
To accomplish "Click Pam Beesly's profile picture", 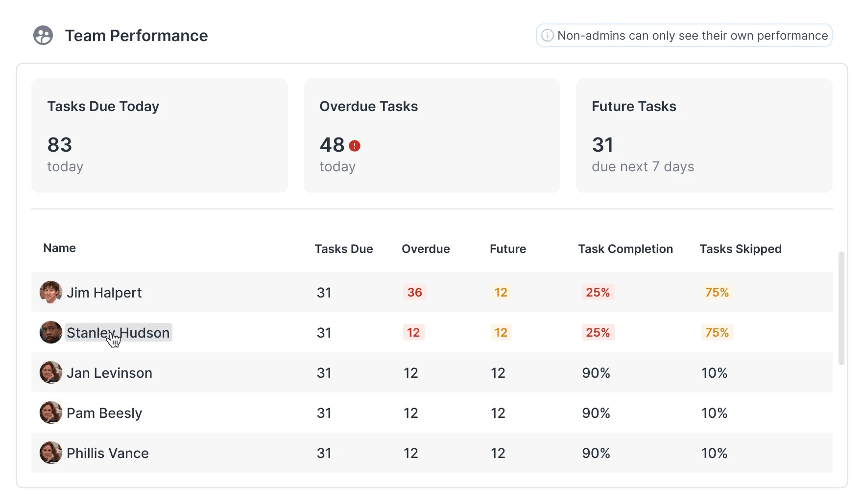I will tap(50, 412).
